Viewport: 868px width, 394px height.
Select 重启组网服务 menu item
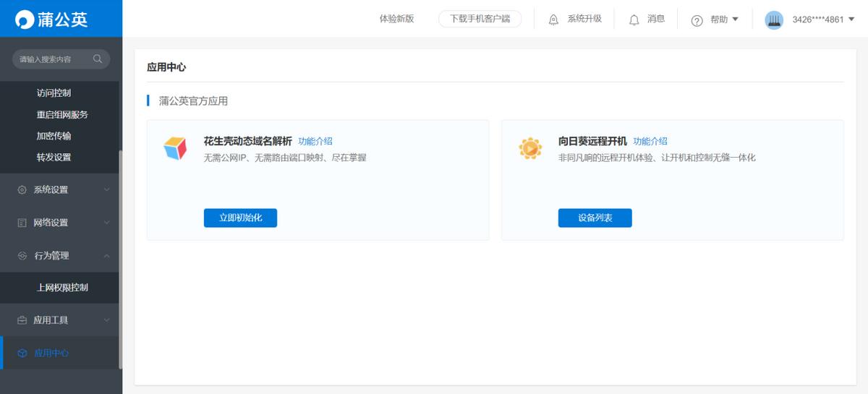pyautogui.click(x=62, y=114)
